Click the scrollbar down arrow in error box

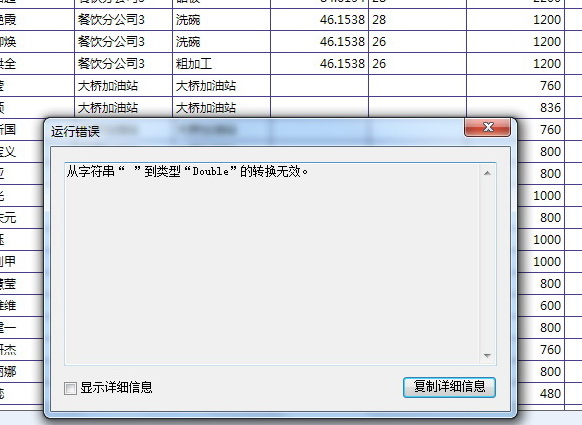point(487,356)
